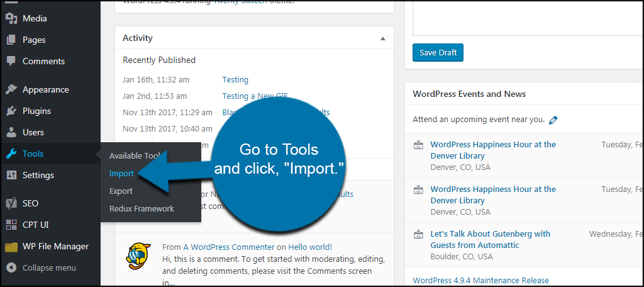This screenshot has height=287, width=644.
Task: Open the post "Testing a New GIF"
Action: pos(255,96)
